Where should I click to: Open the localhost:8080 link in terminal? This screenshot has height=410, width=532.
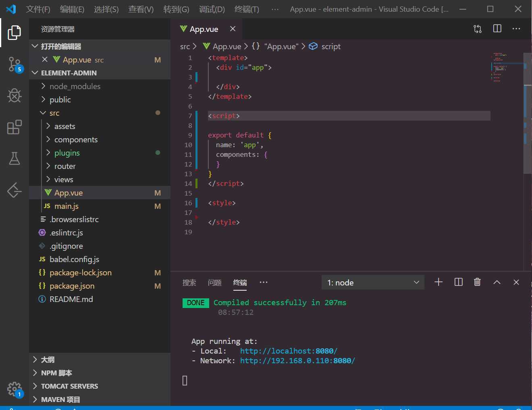[289, 351]
